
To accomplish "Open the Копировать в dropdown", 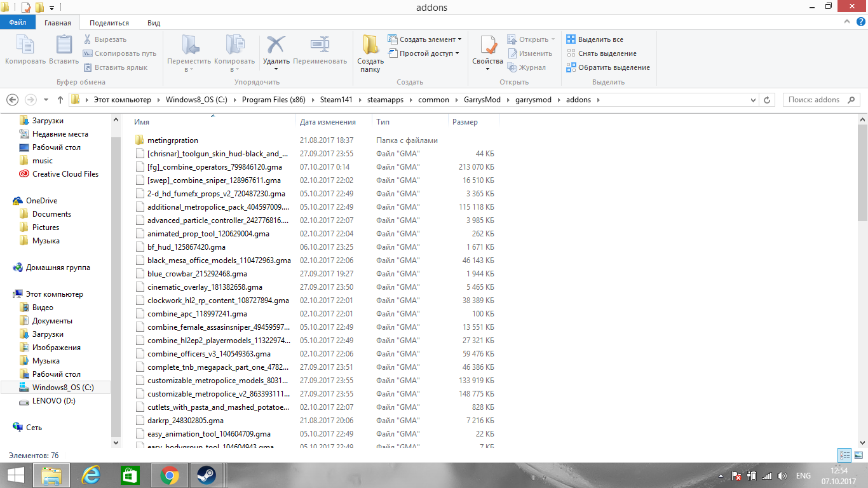I will (234, 53).
